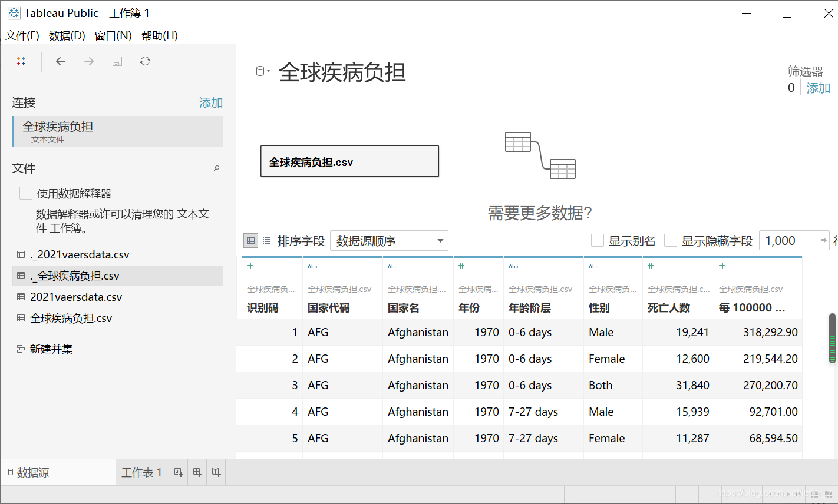Click the Both cell in row 3
Image resolution: width=838 pixels, height=504 pixels.
coord(613,386)
